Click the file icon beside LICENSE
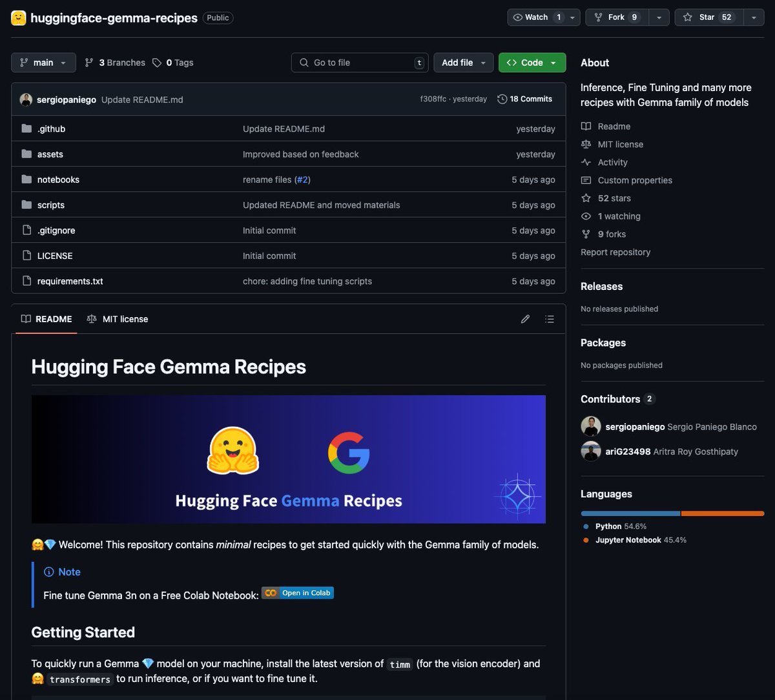This screenshot has height=700, width=775. pyautogui.click(x=26, y=256)
